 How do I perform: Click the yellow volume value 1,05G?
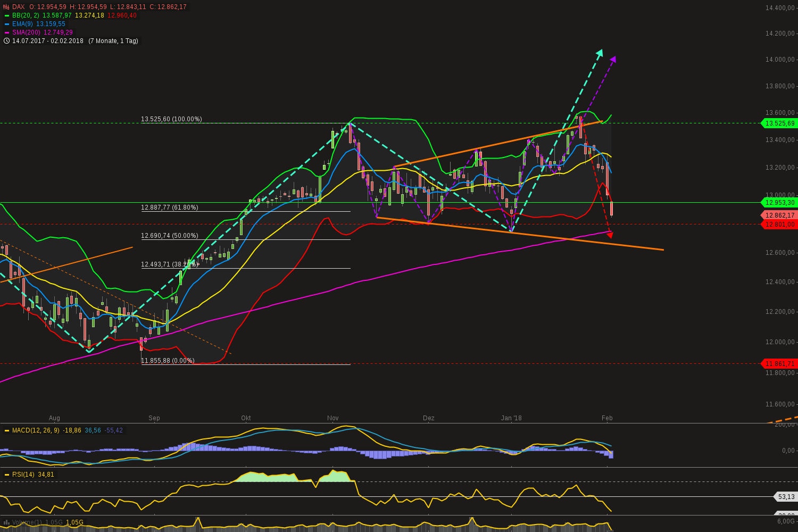(74, 522)
